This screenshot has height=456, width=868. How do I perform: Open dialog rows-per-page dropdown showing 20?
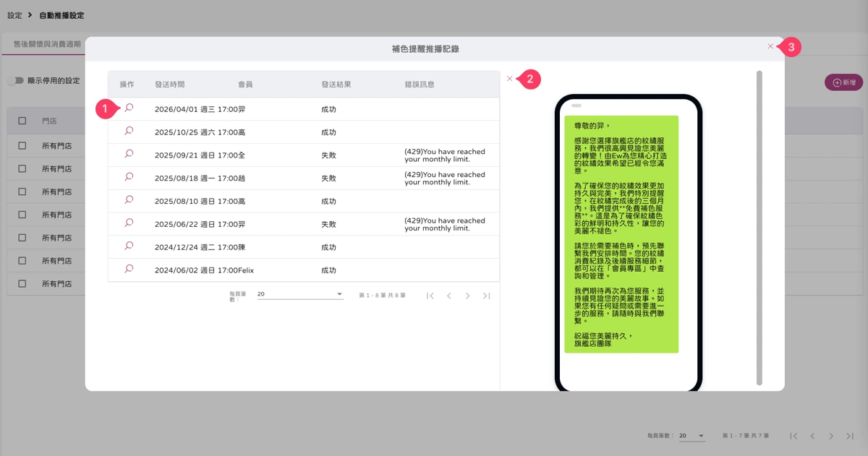pos(300,294)
